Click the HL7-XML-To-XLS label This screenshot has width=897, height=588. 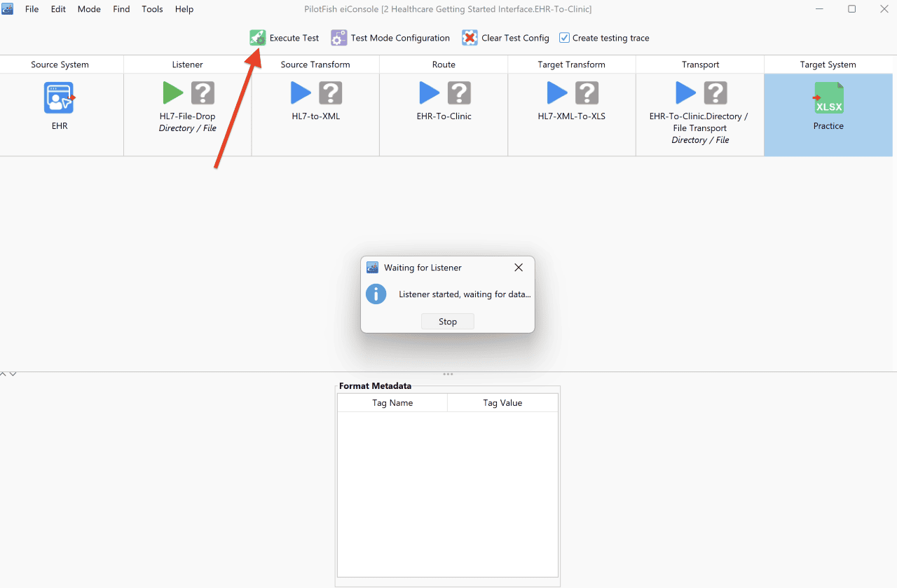(572, 116)
